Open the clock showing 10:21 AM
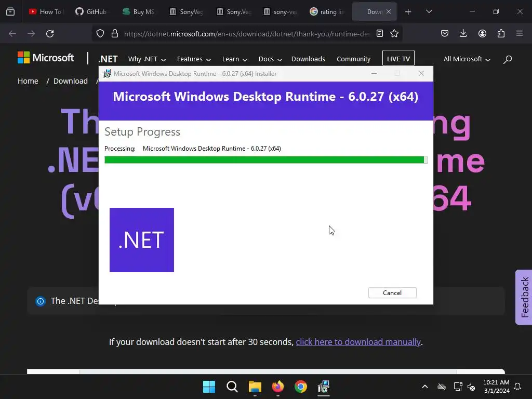Viewport: 532px width, 399px height. (x=496, y=387)
